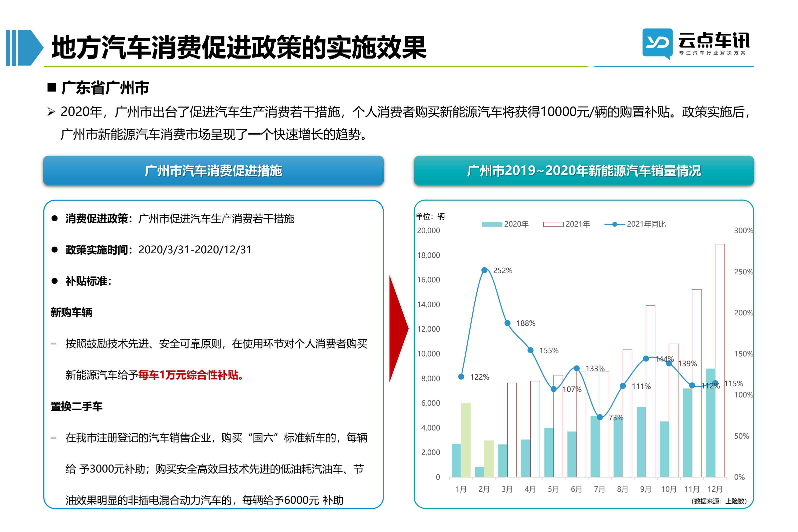Click the banner 广州市2019~2020年新能源汽车销量情况
This screenshot has width=798, height=532.
click(x=584, y=170)
